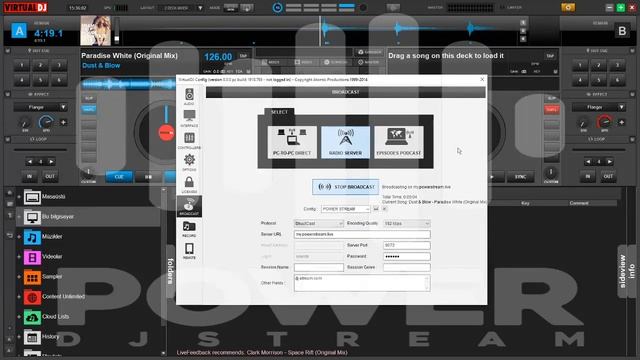Click the left deck gain fader beside cover art
Image resolution: width=640 pixels, height=360 pixels.
pyautogui.click(x=117, y=31)
